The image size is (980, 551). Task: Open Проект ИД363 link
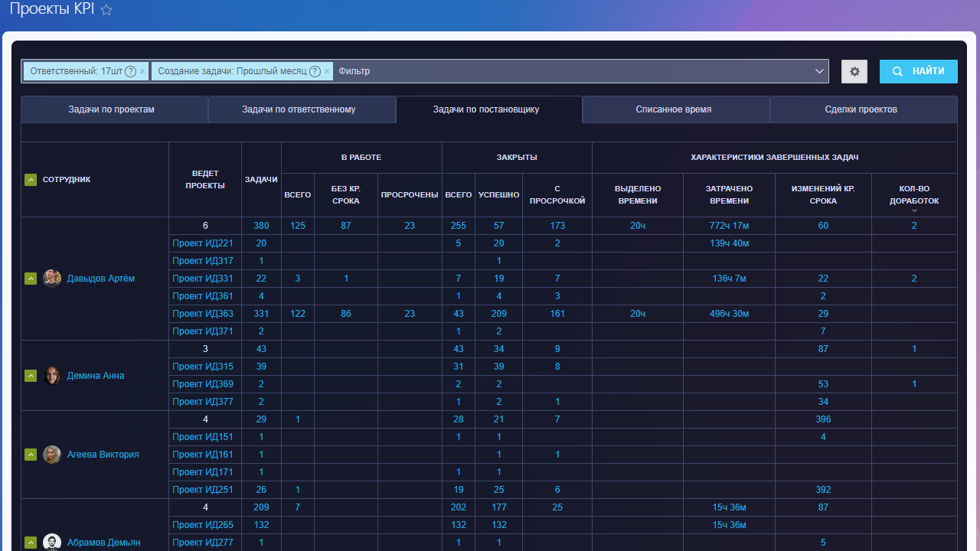203,314
